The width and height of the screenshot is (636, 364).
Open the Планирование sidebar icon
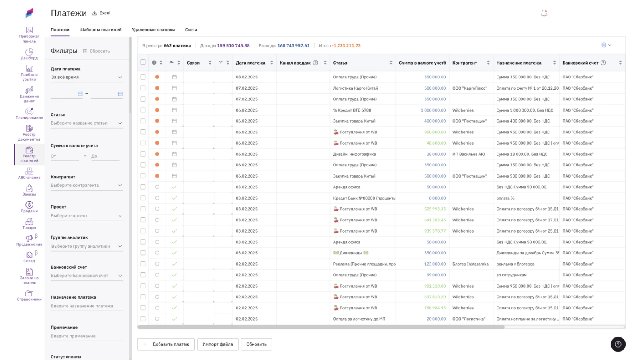[x=29, y=112]
